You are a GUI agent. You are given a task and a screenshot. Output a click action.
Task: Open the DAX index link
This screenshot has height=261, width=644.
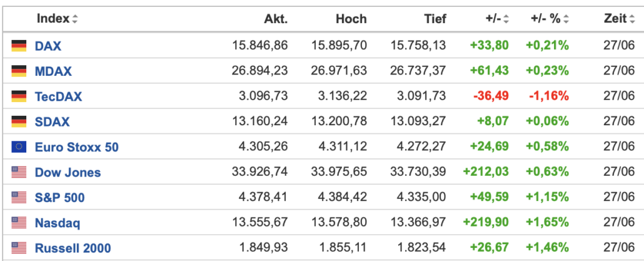tap(48, 46)
